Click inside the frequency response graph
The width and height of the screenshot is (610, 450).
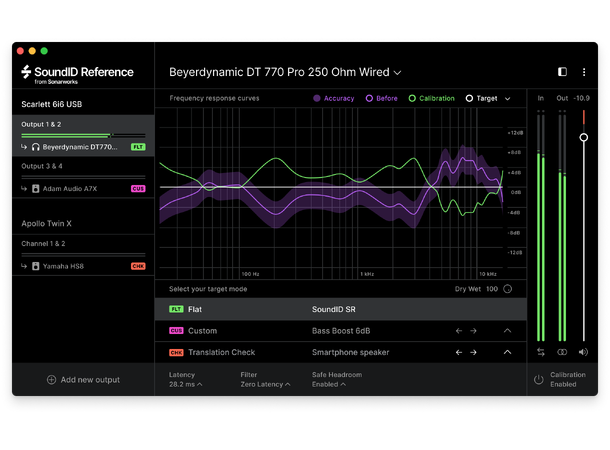331,193
